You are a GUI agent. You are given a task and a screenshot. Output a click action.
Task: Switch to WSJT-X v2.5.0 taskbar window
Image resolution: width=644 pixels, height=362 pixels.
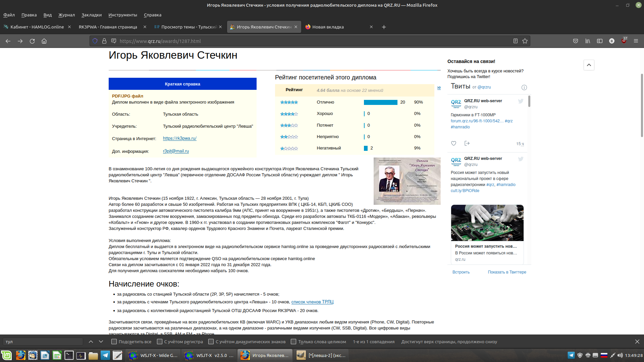[209, 355]
